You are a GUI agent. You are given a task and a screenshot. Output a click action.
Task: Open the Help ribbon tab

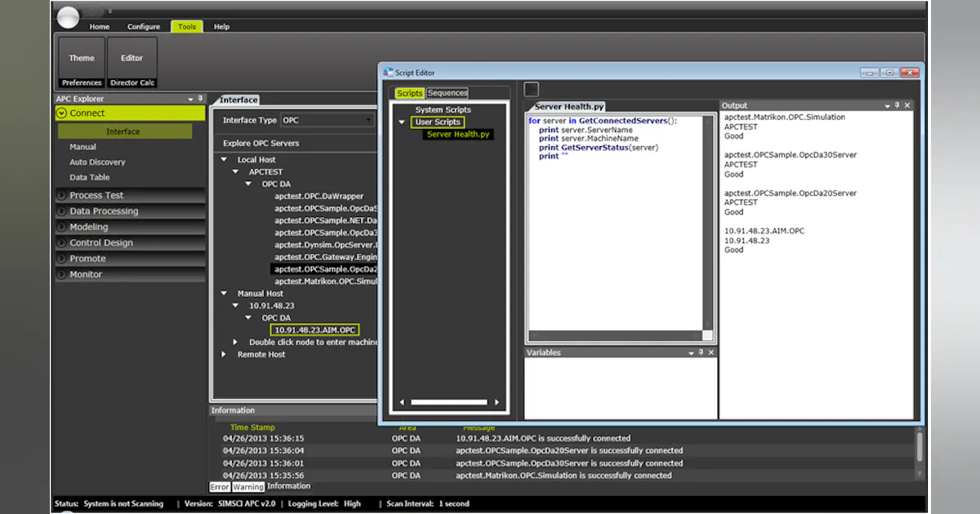pyautogui.click(x=221, y=27)
